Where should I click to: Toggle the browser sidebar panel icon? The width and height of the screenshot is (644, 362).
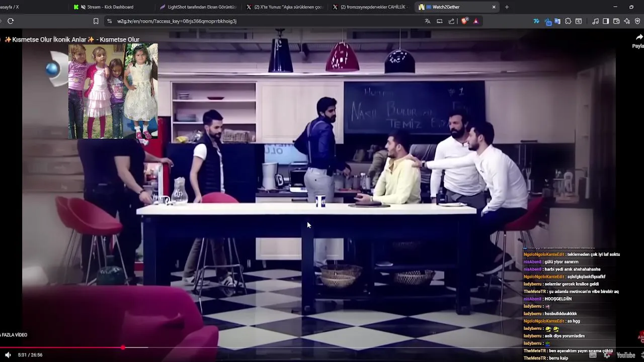(606, 21)
